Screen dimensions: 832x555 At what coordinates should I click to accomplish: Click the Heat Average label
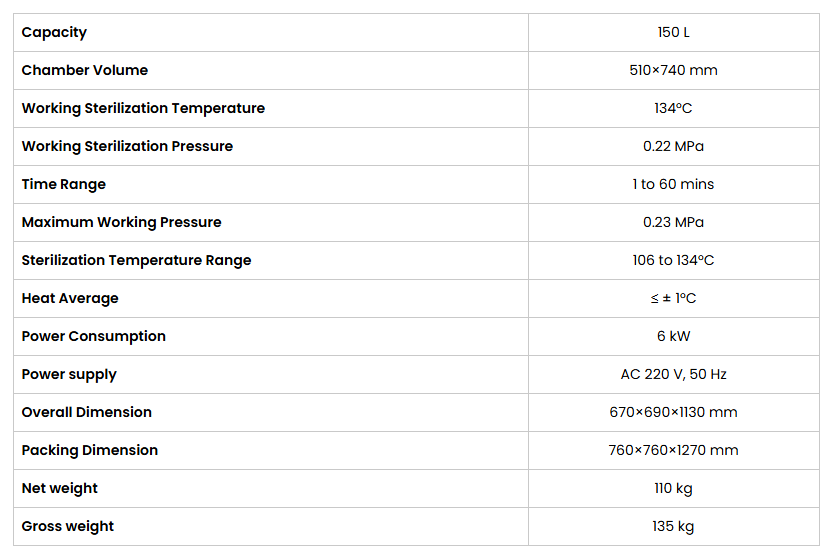70,299
